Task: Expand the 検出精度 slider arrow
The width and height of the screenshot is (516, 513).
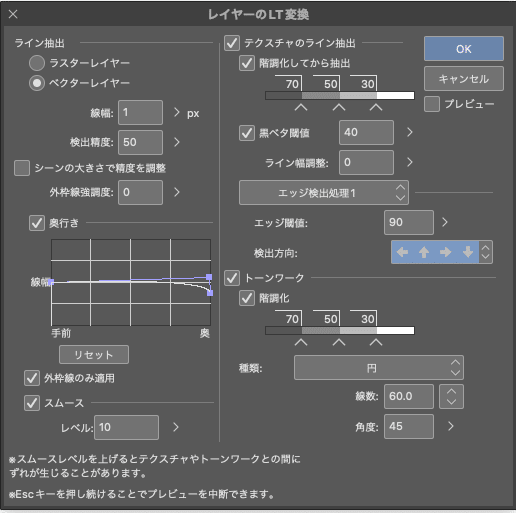Action: (177, 142)
